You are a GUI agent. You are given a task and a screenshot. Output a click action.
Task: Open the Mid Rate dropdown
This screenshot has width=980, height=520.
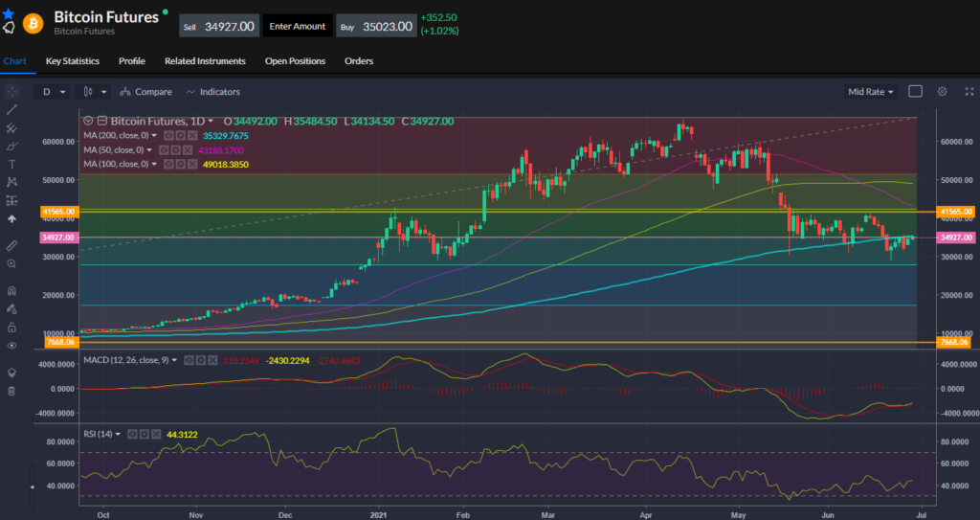pos(870,92)
